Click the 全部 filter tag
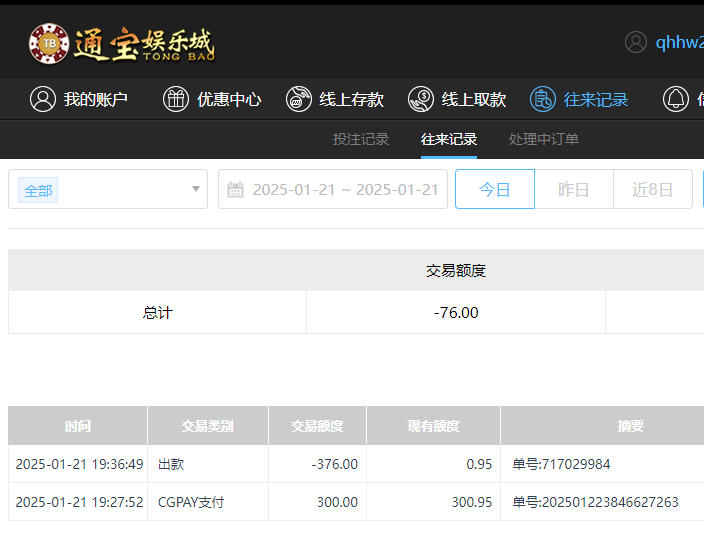 (x=38, y=190)
